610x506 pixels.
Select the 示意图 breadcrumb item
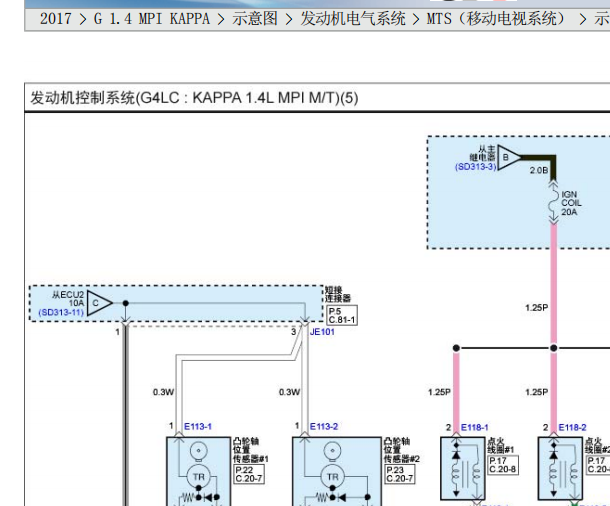tap(255, 19)
